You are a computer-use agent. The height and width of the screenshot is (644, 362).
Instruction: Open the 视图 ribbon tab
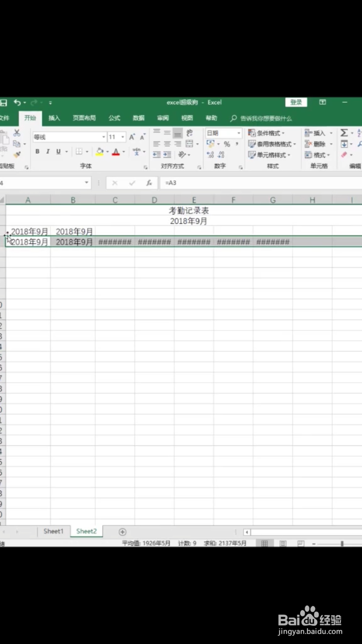(x=187, y=118)
